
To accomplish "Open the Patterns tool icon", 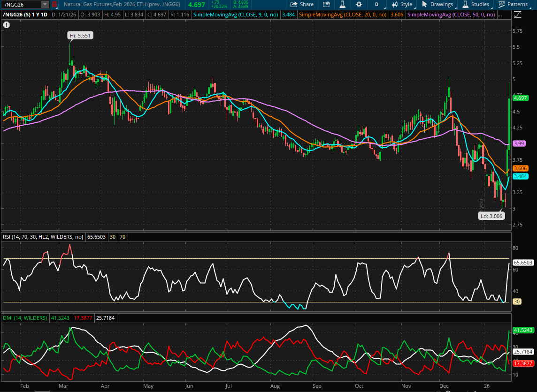I will (x=501, y=4).
